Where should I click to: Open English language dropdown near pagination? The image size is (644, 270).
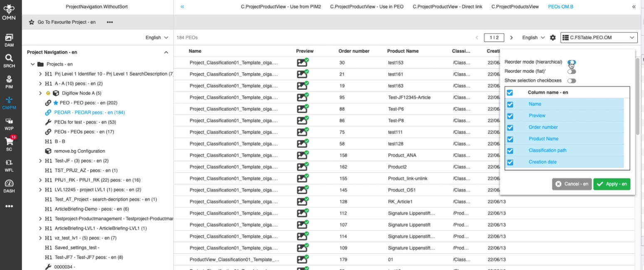tap(533, 37)
